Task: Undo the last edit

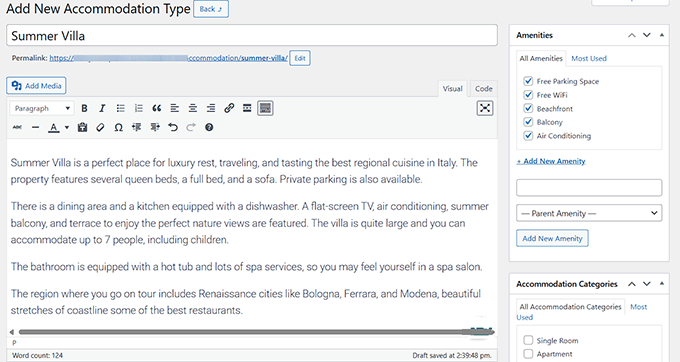Action: pyautogui.click(x=173, y=127)
